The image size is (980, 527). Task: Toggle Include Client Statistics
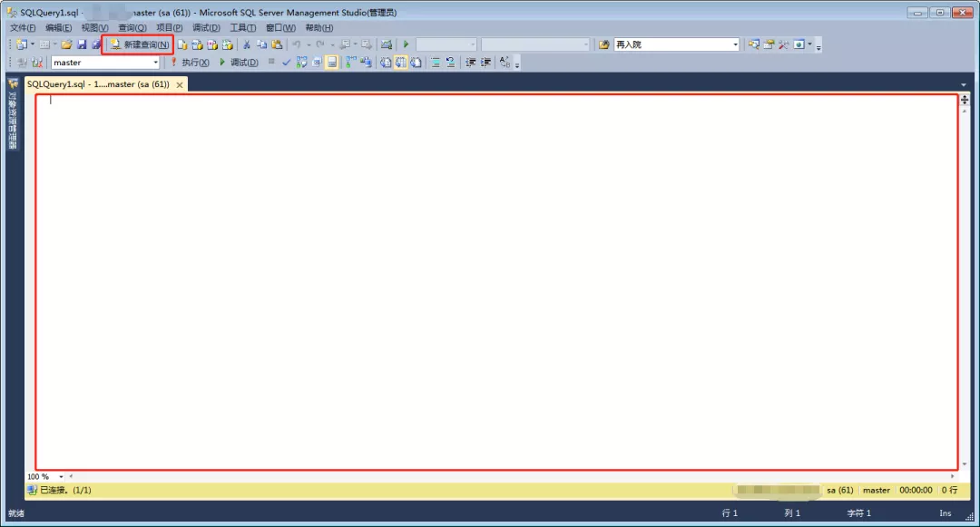[367, 63]
